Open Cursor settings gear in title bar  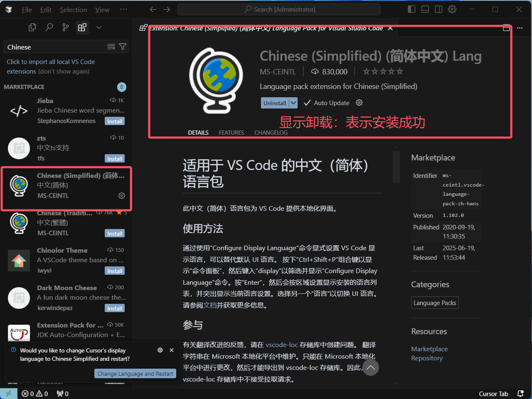[x=452, y=9]
